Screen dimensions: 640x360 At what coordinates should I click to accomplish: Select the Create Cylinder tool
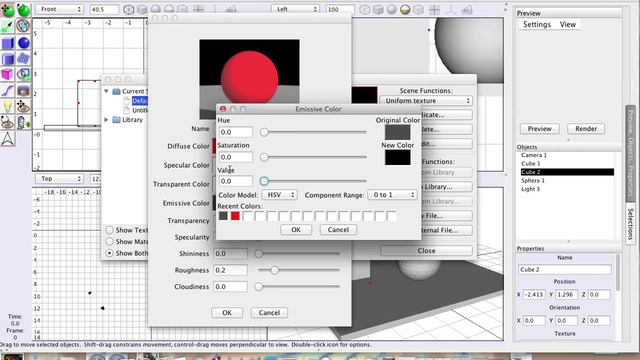coord(8,58)
